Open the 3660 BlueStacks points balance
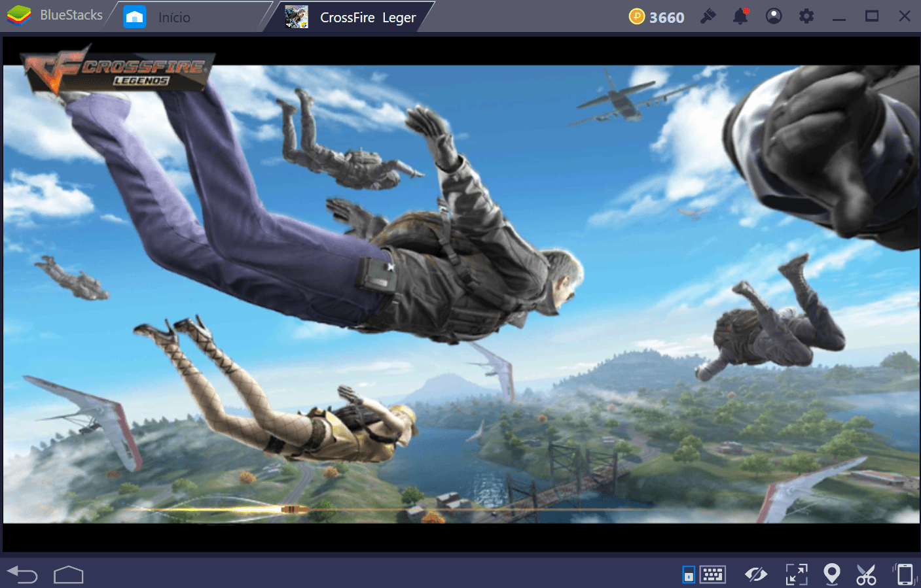The image size is (921, 588). 657,17
